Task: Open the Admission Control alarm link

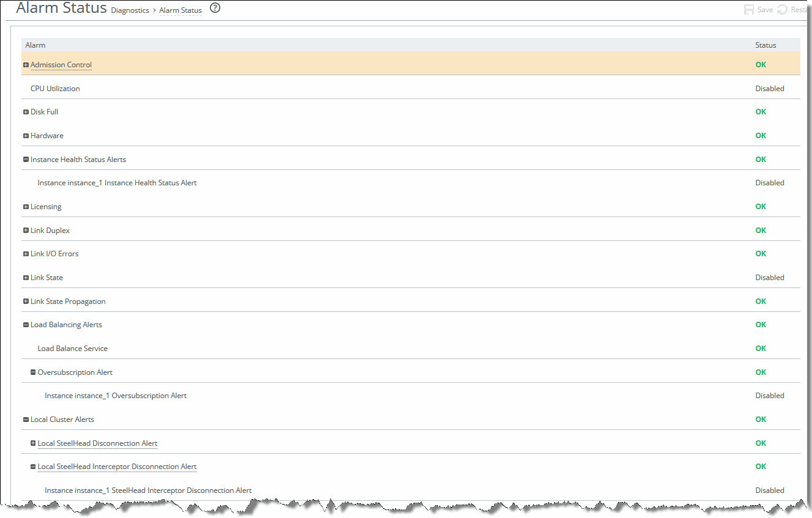Action: (61, 65)
